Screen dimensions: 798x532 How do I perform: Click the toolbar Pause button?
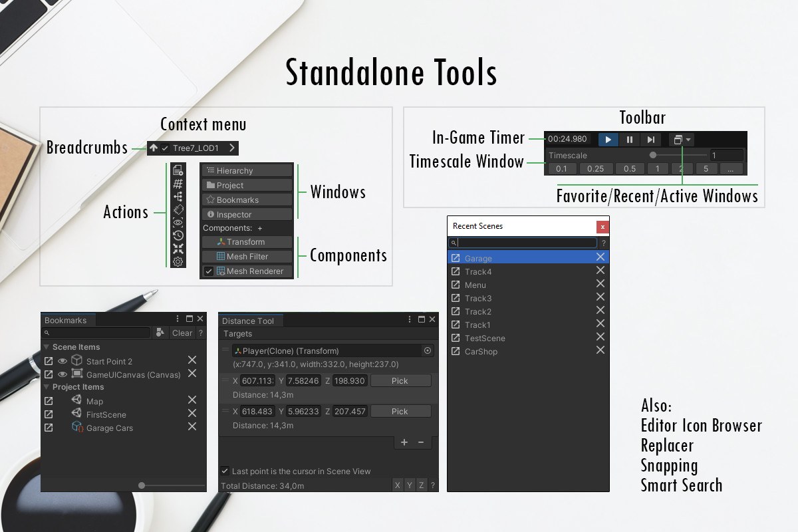[x=629, y=140]
